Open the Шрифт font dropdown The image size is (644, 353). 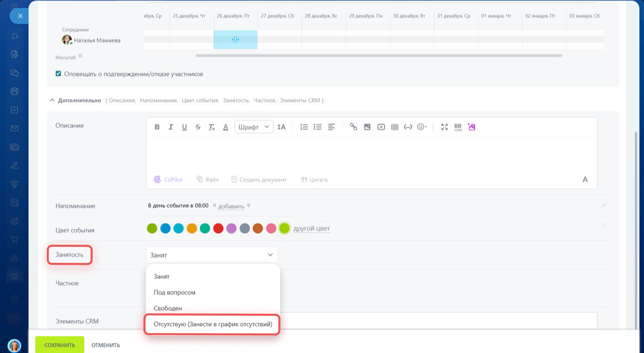pos(254,127)
